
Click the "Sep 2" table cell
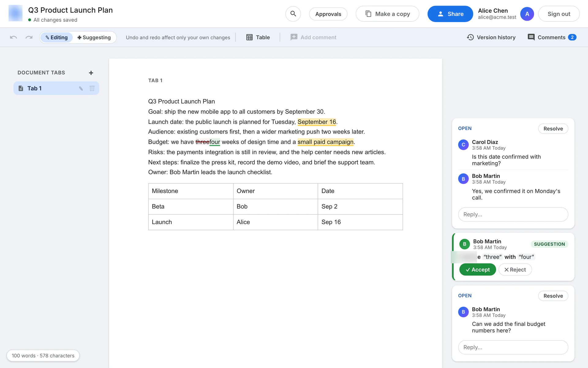point(360,207)
